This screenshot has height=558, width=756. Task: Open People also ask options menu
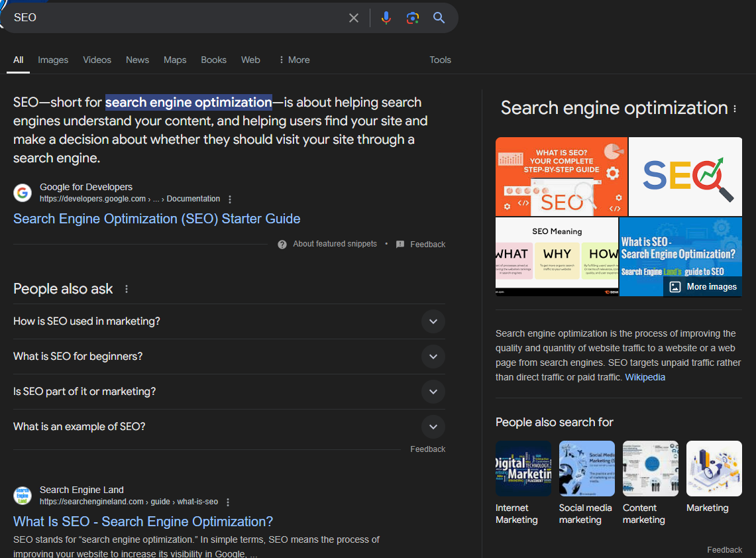(x=127, y=289)
